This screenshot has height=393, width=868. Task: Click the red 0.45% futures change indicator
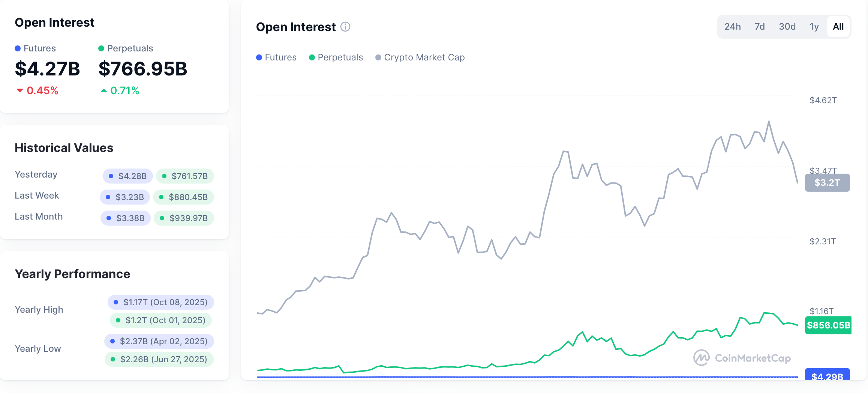pyautogui.click(x=37, y=90)
